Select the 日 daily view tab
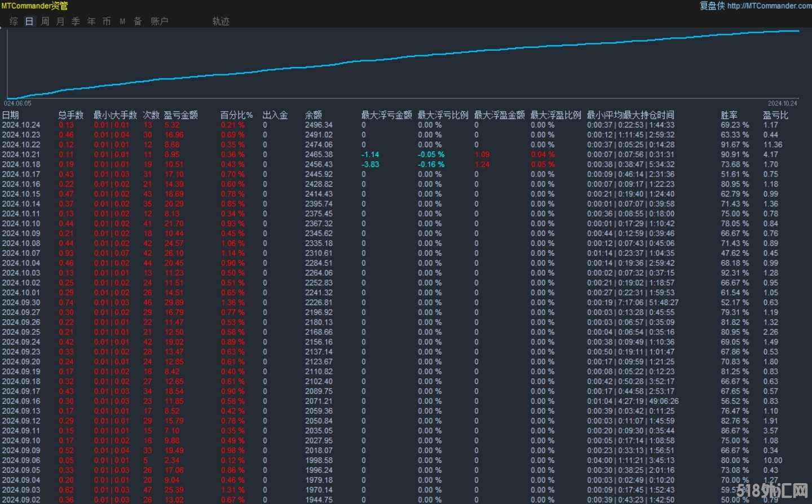The height and width of the screenshot is (504, 812). pyautogui.click(x=29, y=21)
